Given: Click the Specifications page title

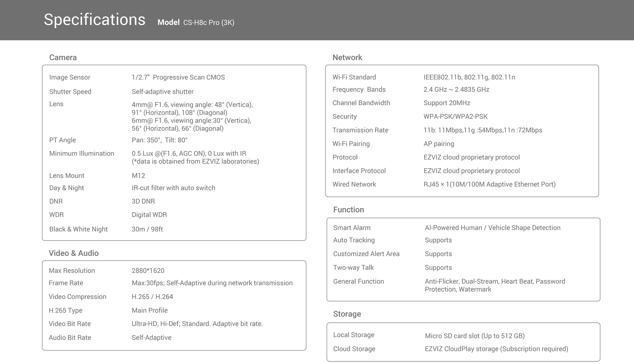Looking at the screenshot, I should pyautogui.click(x=94, y=19).
